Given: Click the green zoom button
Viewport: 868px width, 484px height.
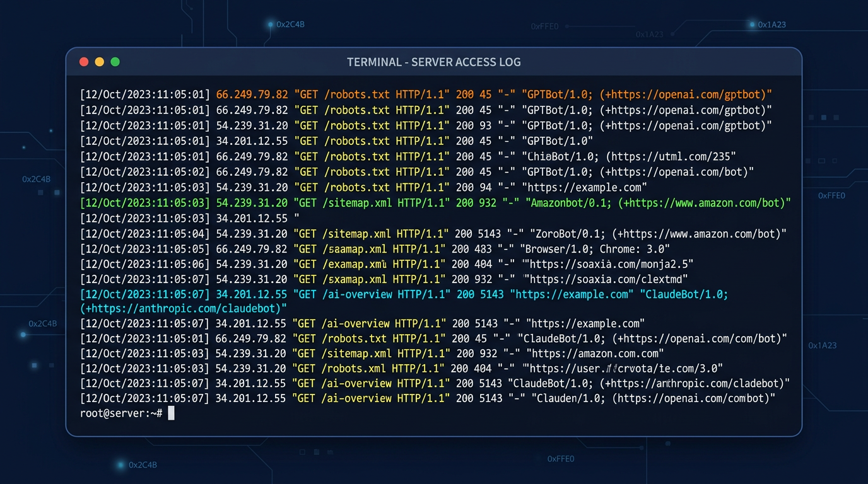Looking at the screenshot, I should 115,62.
